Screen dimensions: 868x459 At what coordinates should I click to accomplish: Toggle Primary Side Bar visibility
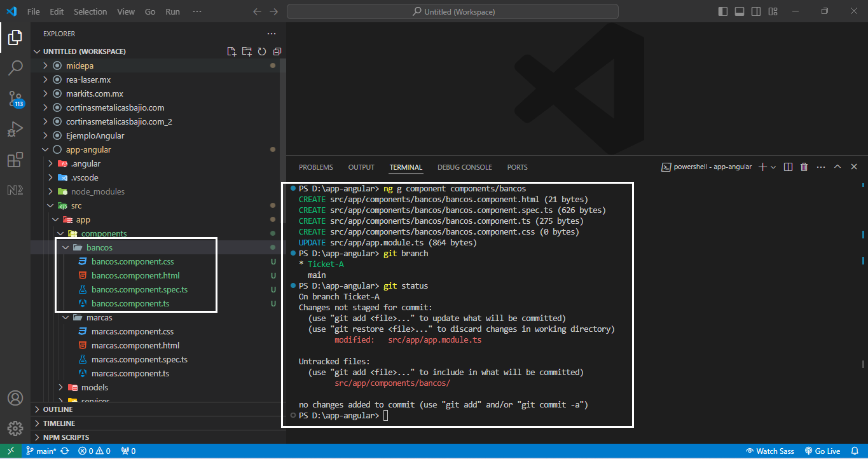[x=723, y=11]
